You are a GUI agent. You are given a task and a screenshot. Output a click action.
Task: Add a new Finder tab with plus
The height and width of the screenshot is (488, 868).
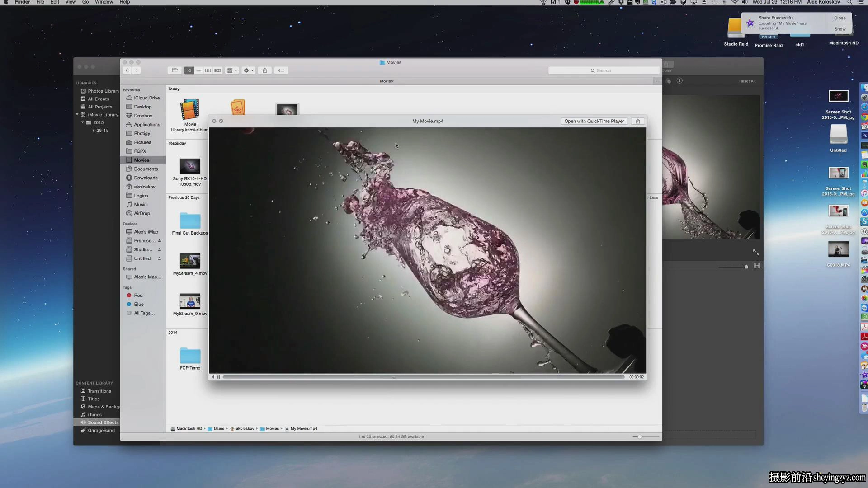pyautogui.click(x=658, y=81)
